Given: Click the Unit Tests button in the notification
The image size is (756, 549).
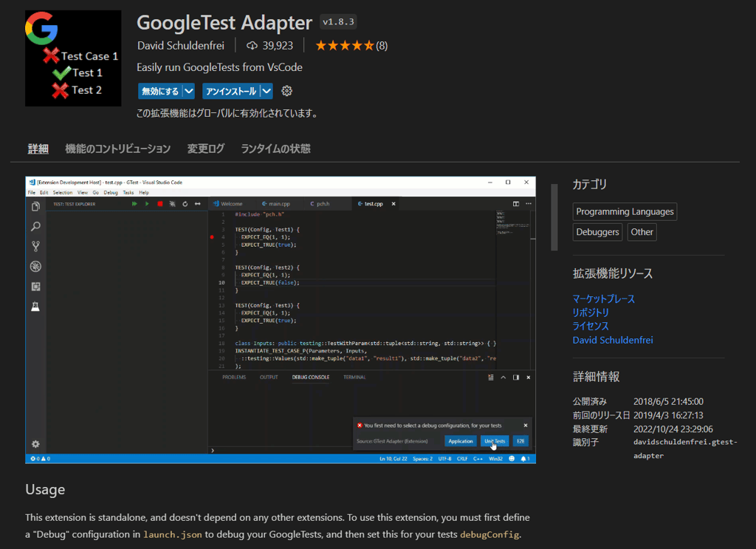Looking at the screenshot, I should coord(494,440).
